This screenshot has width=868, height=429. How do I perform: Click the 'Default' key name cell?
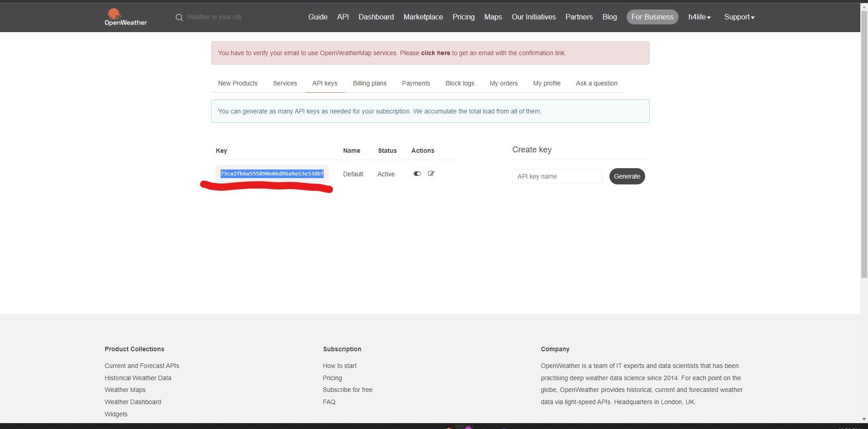point(353,174)
